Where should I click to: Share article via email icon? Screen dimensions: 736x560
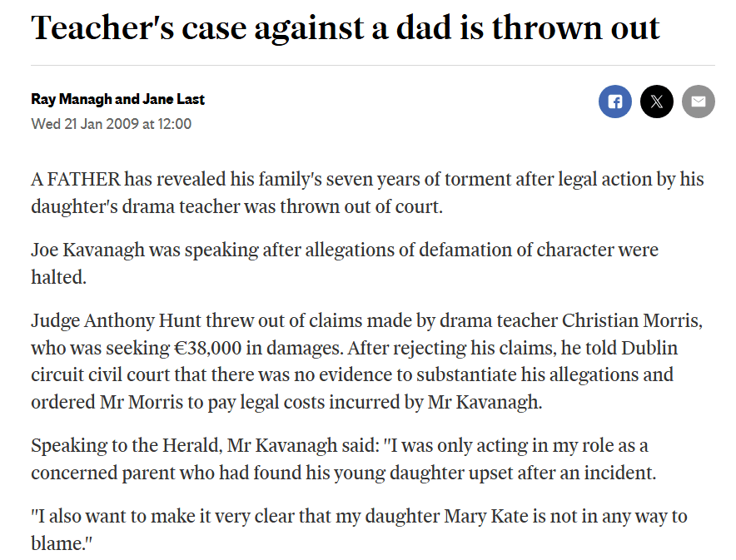pos(698,102)
